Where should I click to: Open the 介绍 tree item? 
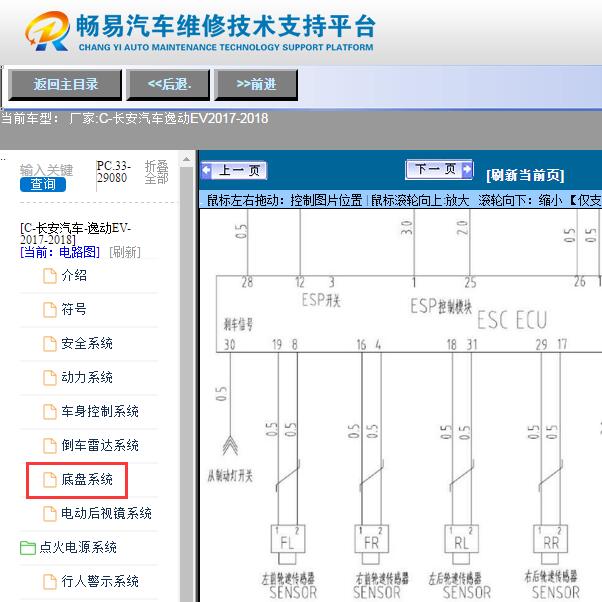tap(74, 276)
